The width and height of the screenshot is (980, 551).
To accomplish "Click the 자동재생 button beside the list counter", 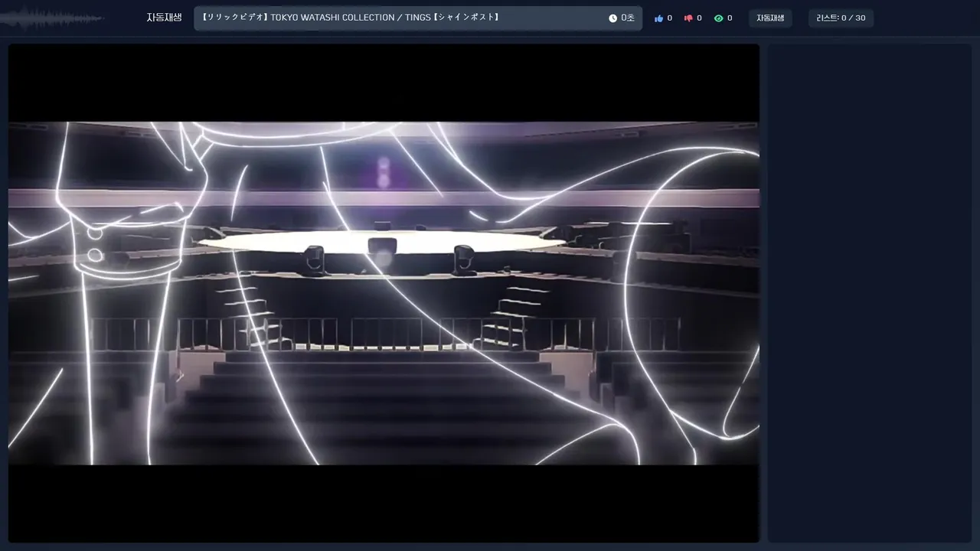I will pos(770,18).
